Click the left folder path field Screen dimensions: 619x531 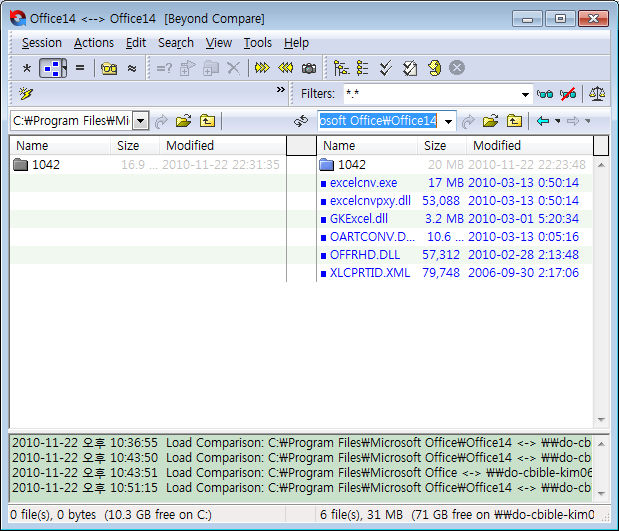[x=71, y=120]
